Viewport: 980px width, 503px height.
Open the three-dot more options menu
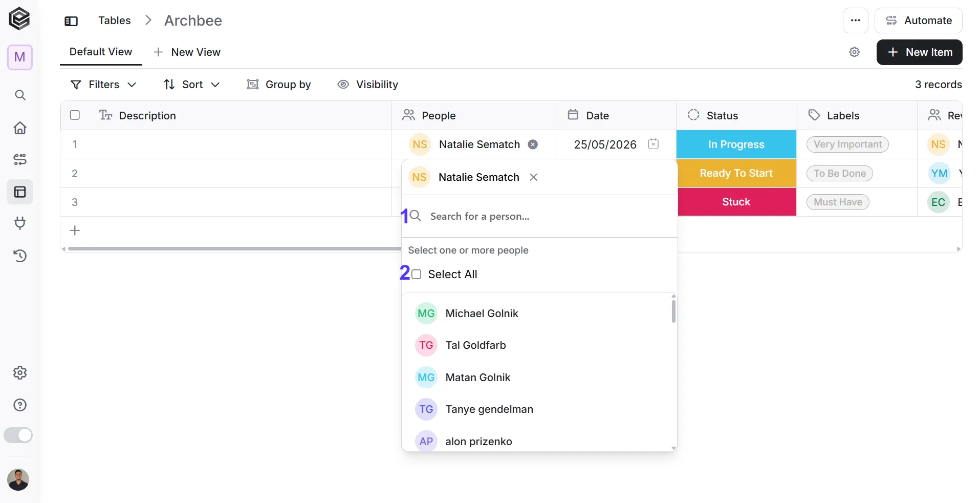[x=856, y=20]
